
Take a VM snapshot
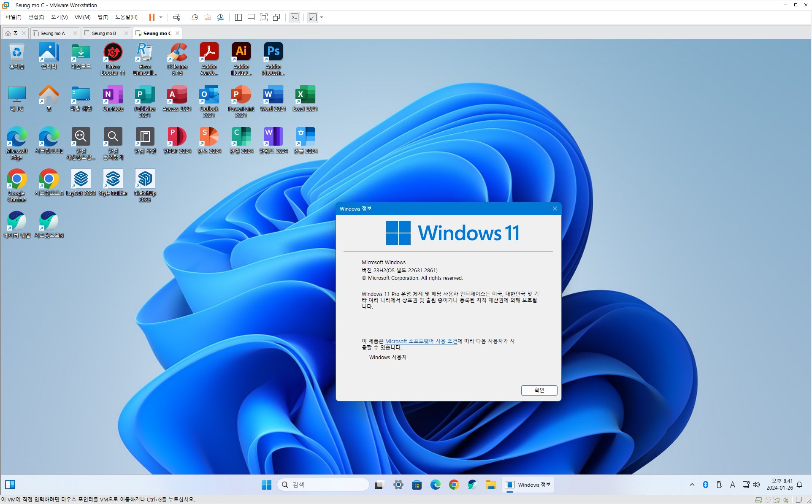point(195,17)
